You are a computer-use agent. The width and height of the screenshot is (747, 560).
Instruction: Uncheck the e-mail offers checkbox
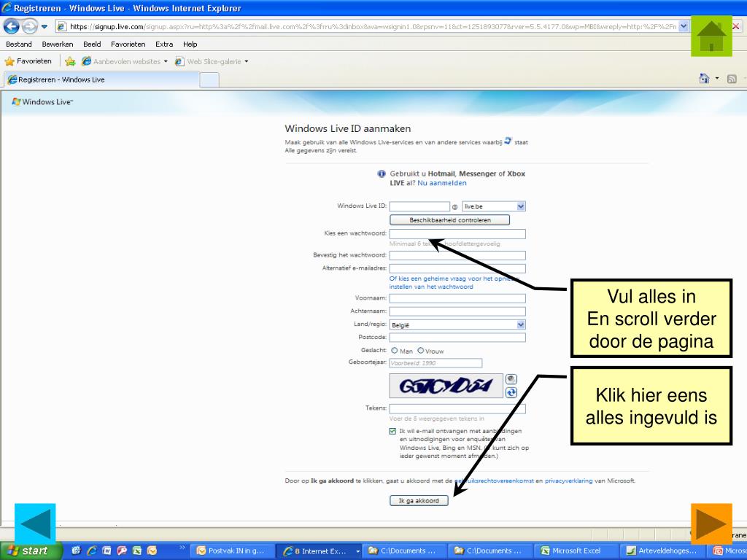(392, 432)
